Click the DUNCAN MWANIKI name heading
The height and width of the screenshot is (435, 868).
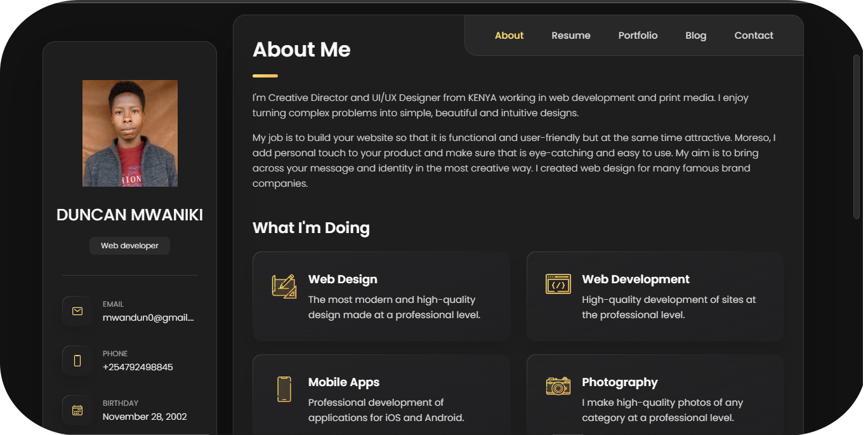129,215
